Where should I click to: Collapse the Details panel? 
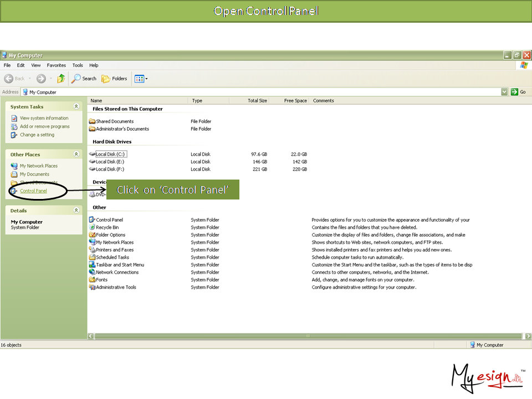[x=76, y=211]
